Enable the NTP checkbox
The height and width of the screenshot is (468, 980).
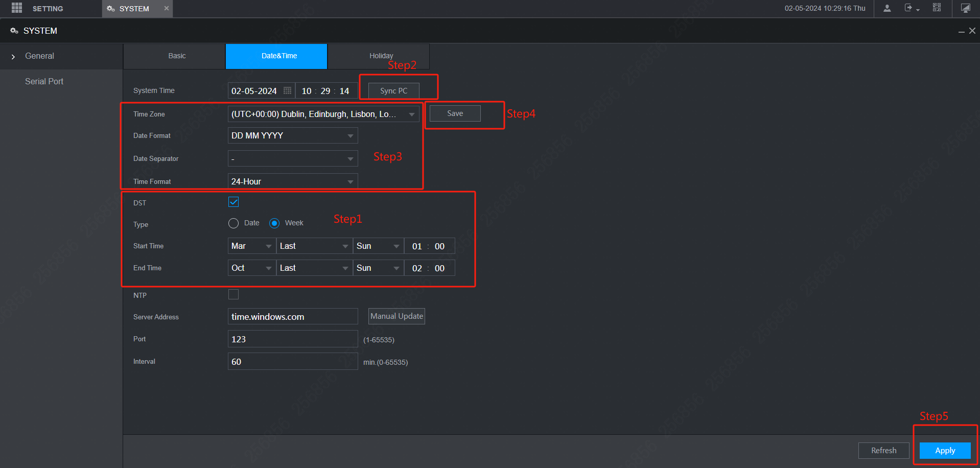click(x=234, y=294)
